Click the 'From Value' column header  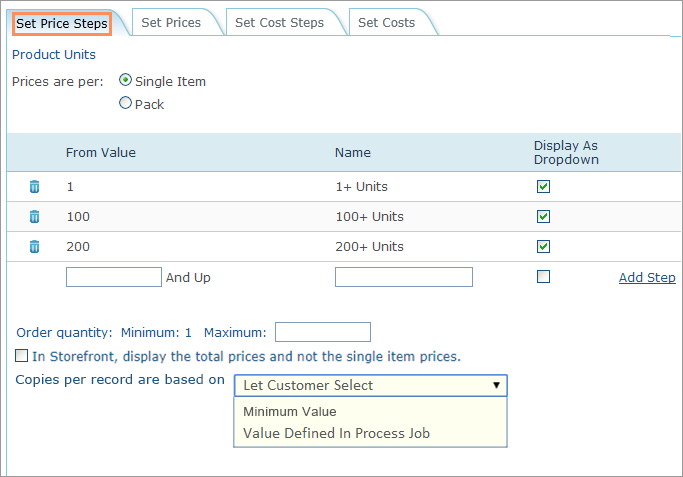(x=101, y=152)
